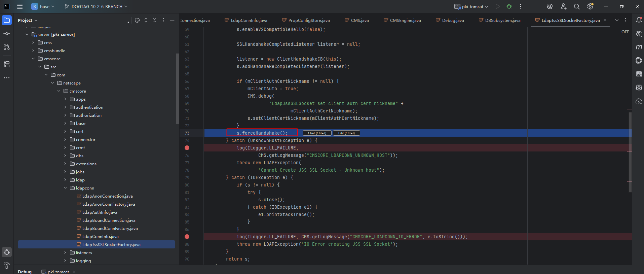Click the Debug pki-tomcat bug icon
The width and height of the screenshot is (644, 274).
(509, 6)
